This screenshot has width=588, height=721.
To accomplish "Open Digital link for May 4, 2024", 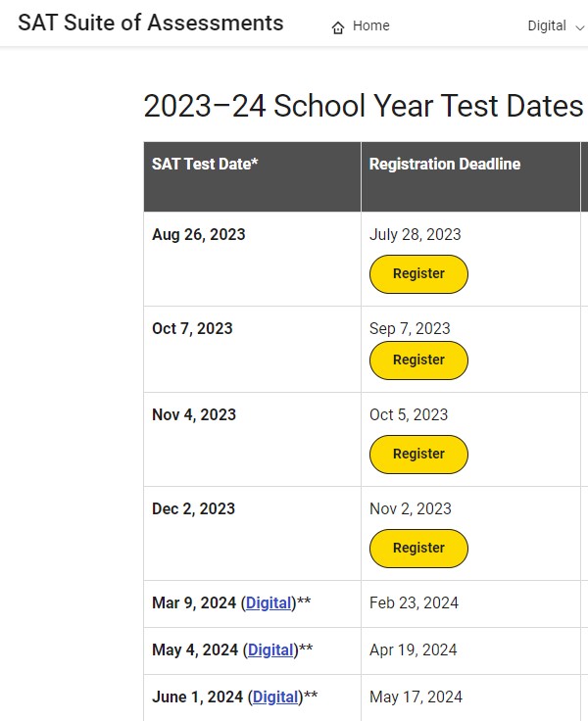I will pyautogui.click(x=270, y=649).
